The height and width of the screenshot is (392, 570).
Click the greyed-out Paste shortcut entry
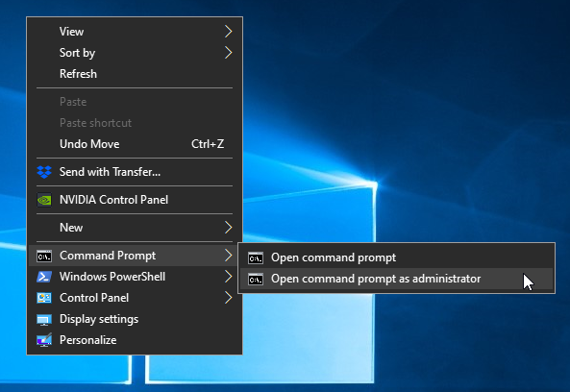point(135,123)
